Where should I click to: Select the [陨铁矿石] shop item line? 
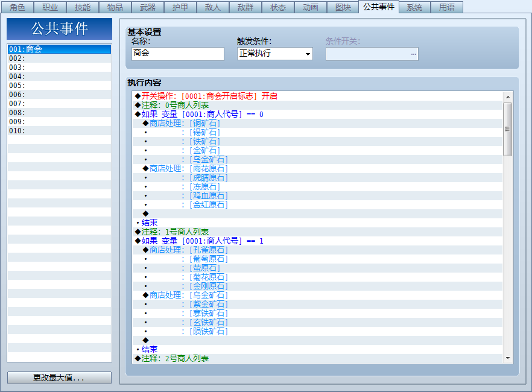[x=317, y=331]
